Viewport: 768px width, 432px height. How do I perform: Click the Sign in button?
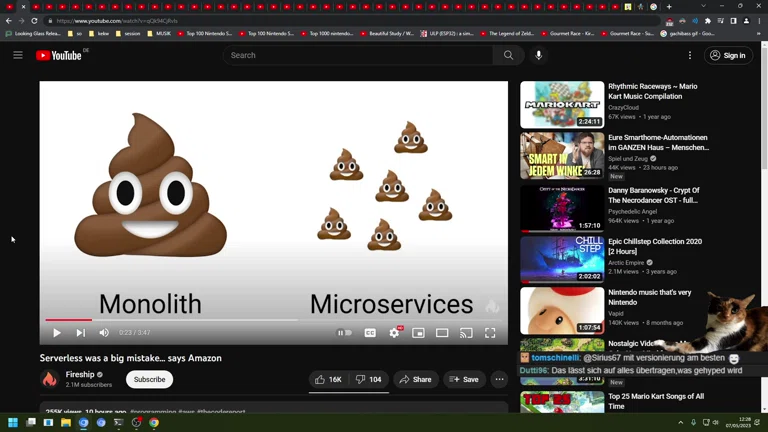click(728, 55)
